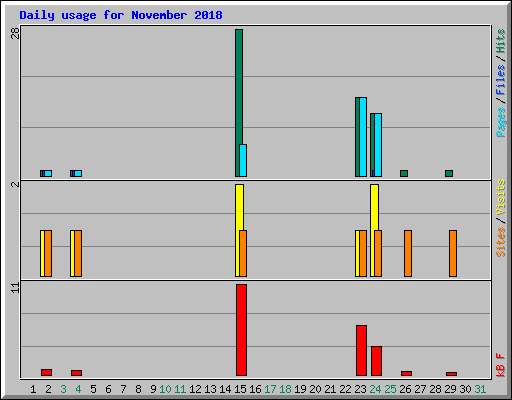The image size is (512, 400).
Task: Click the 'Hits' legend label
Action: (x=501, y=41)
